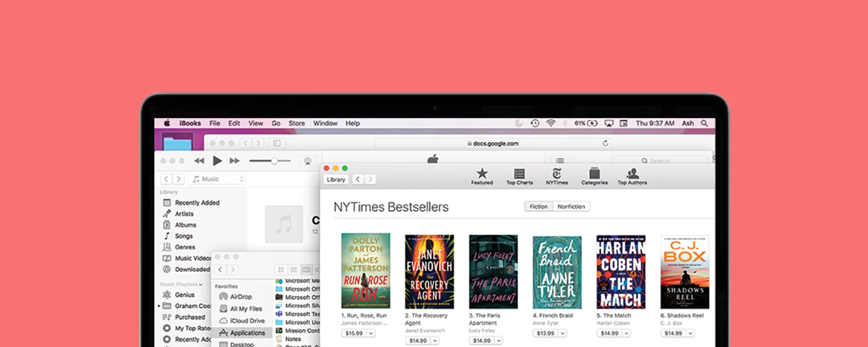
Task: Open dropdown arrow beside Shadows Reel price
Action: point(691,333)
